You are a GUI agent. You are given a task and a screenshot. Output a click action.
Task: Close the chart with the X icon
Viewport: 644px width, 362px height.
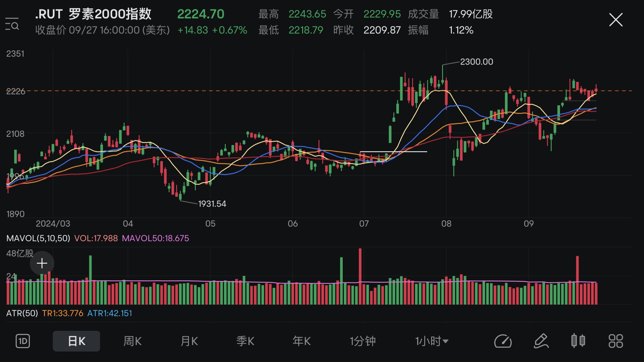pos(616,20)
